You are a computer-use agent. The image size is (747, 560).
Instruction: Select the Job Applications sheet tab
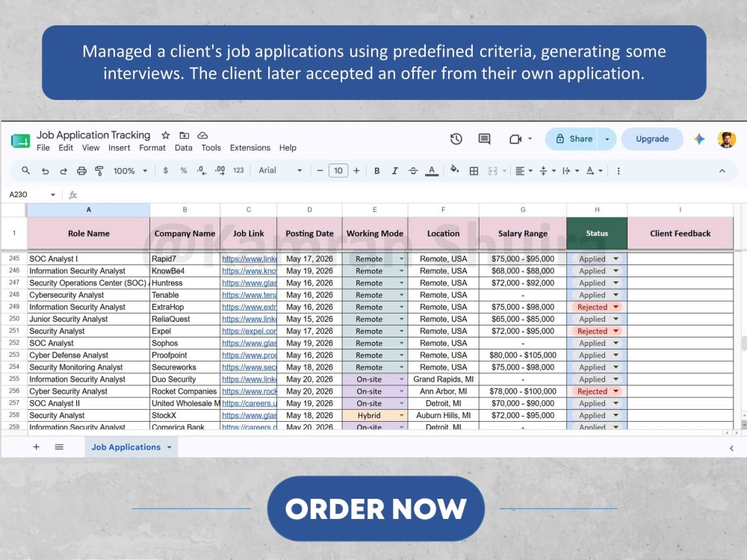pos(131,447)
